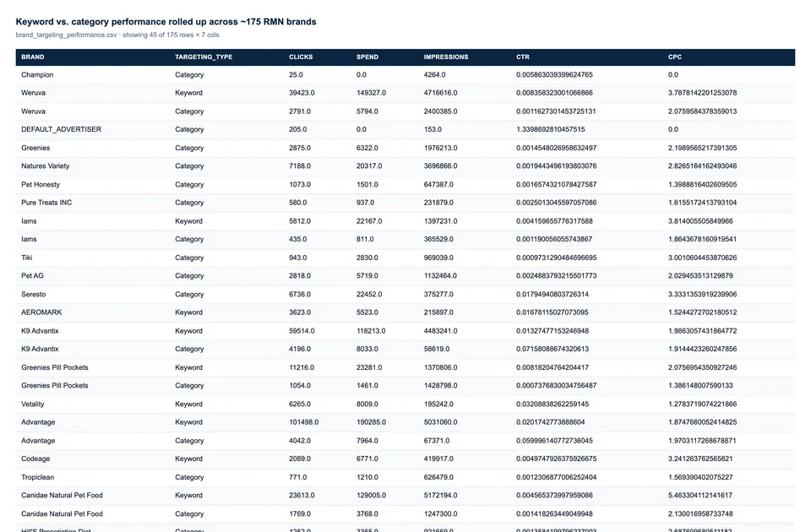Screen dimensions: 811x532
Task: Click Pure Treats INC clicks 580.0
Action: coord(298,203)
